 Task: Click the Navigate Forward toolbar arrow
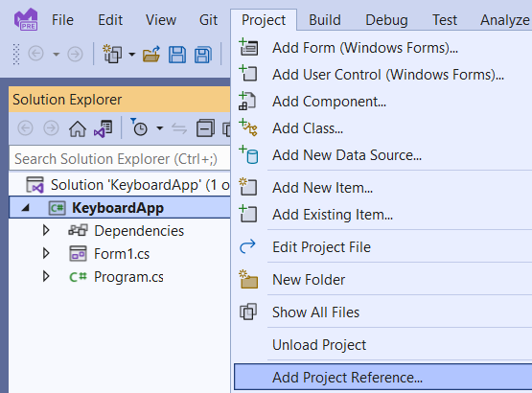click(x=75, y=54)
